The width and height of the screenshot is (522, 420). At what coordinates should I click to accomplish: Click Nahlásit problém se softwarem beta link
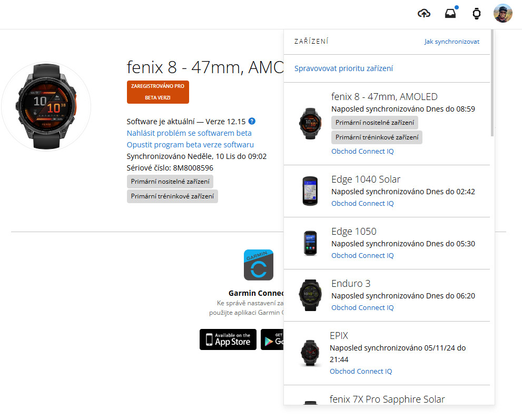189,133
